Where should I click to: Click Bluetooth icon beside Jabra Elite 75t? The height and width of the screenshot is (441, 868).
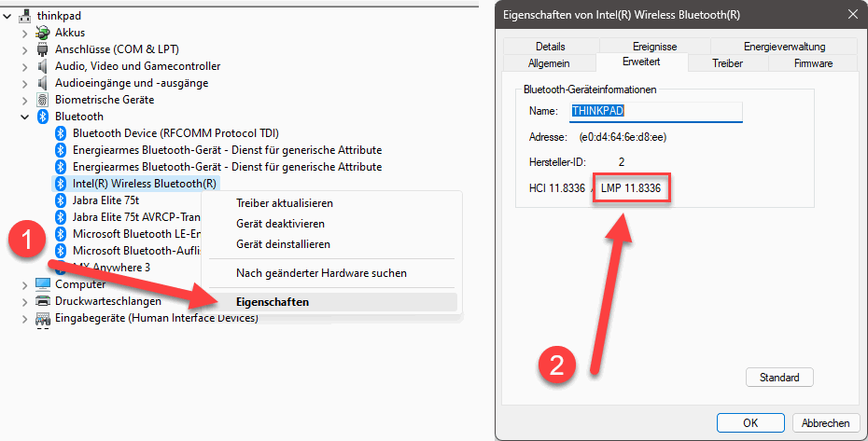click(x=61, y=200)
